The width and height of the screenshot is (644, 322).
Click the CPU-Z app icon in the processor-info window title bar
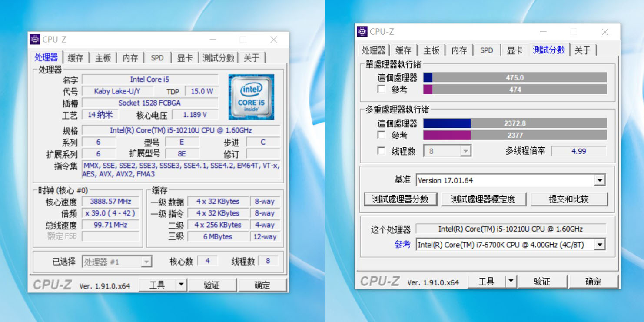click(35, 40)
